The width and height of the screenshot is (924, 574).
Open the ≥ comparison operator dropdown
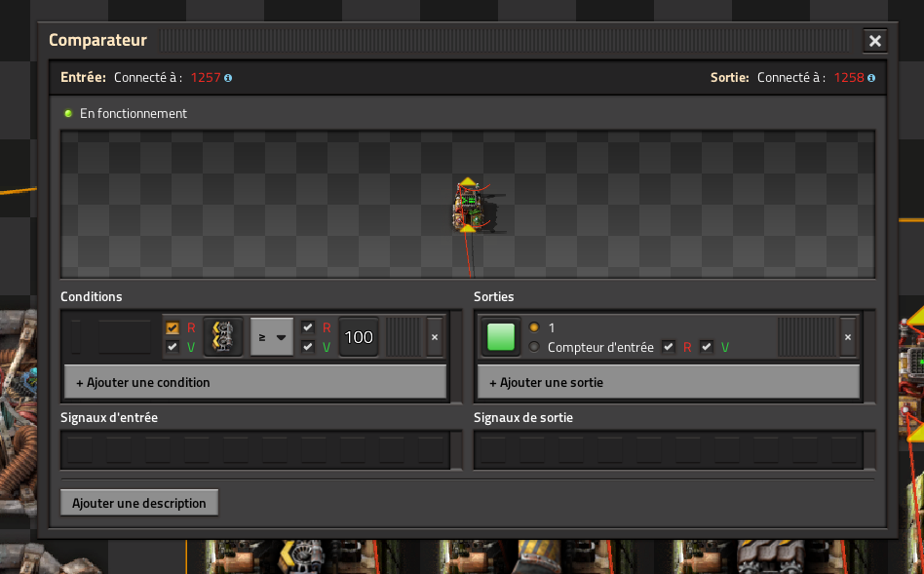[x=272, y=337]
